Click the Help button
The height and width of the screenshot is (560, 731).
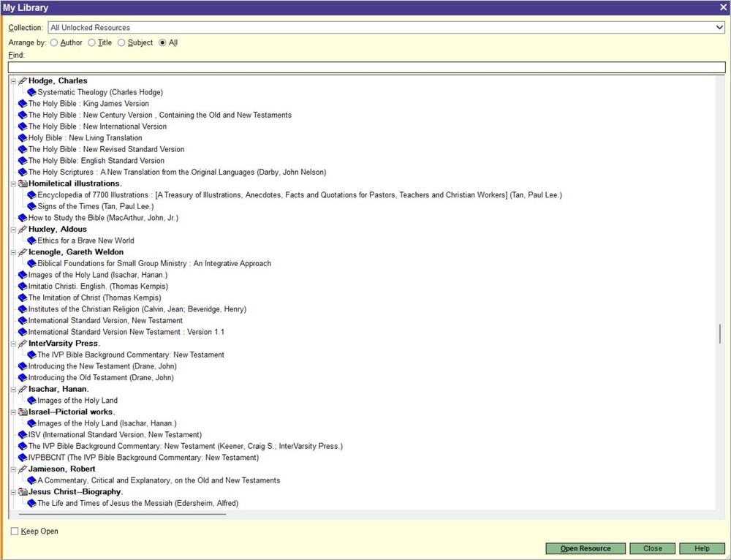click(701, 548)
